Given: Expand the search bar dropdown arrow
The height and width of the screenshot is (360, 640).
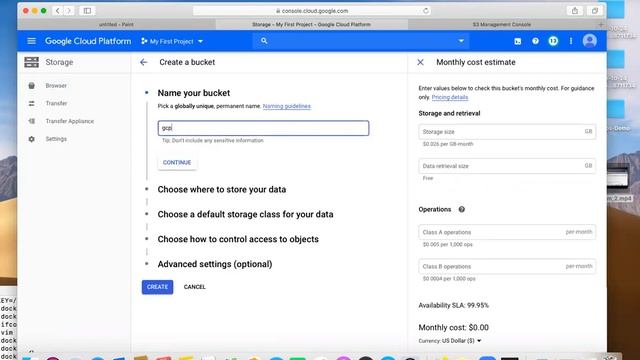Looking at the screenshot, I should coord(461,41).
